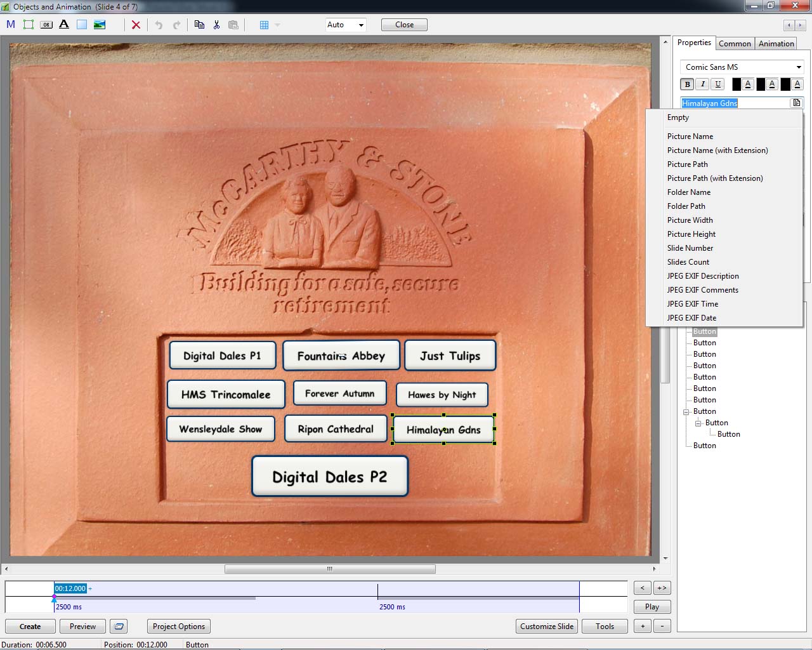Select the Fountains Abbey button on slide
This screenshot has width=812, height=650.
click(x=341, y=355)
